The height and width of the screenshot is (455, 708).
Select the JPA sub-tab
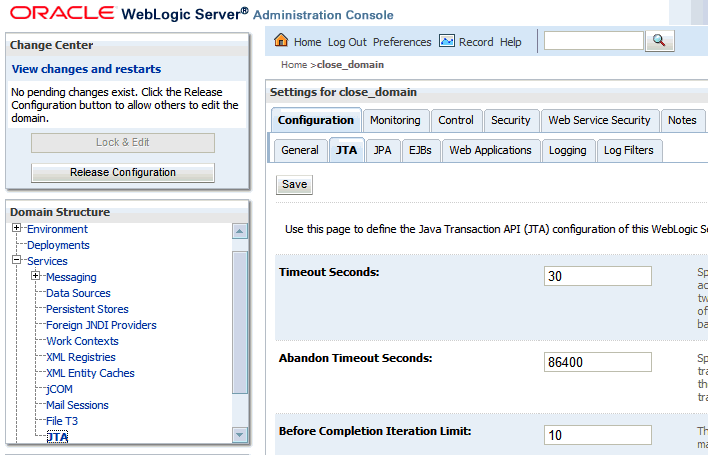click(x=382, y=150)
